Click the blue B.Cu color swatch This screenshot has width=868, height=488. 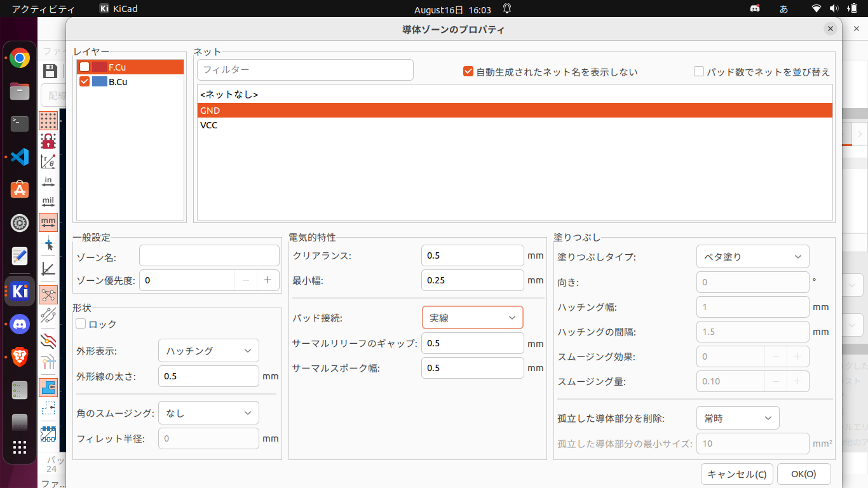tap(99, 82)
